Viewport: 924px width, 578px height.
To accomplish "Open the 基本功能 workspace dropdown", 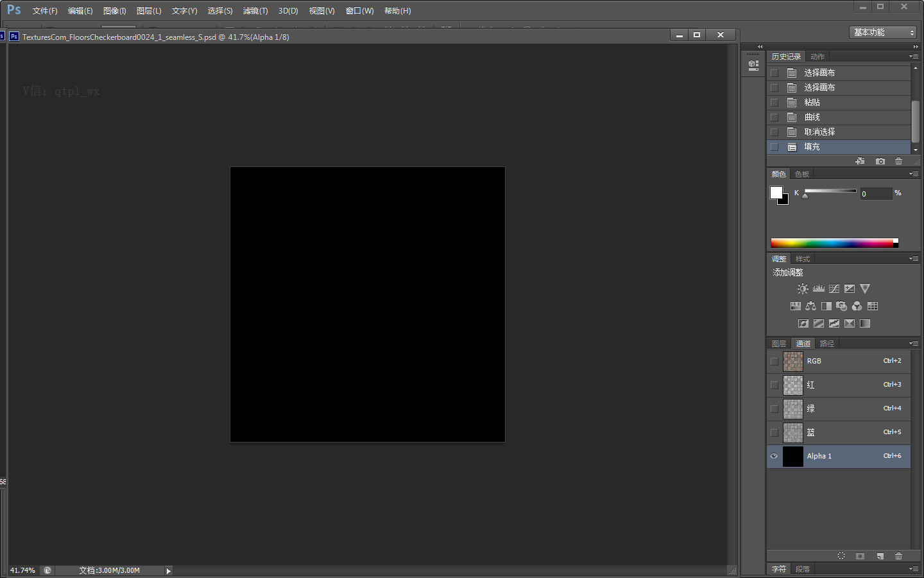I will click(883, 32).
